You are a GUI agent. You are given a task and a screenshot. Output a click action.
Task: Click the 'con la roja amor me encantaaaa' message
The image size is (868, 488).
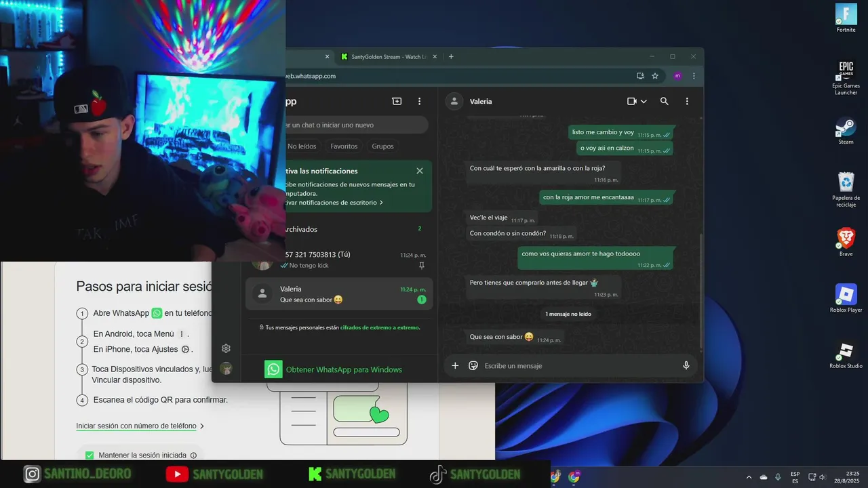(607, 198)
